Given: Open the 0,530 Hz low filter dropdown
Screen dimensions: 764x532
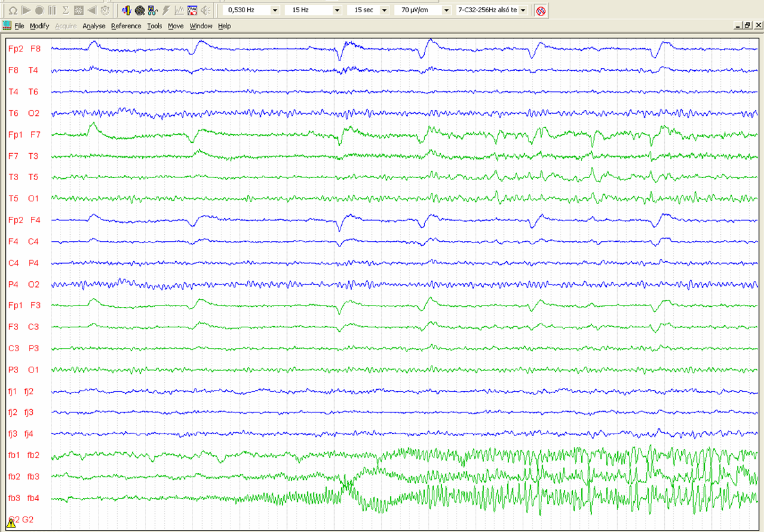Looking at the screenshot, I should click(275, 10).
